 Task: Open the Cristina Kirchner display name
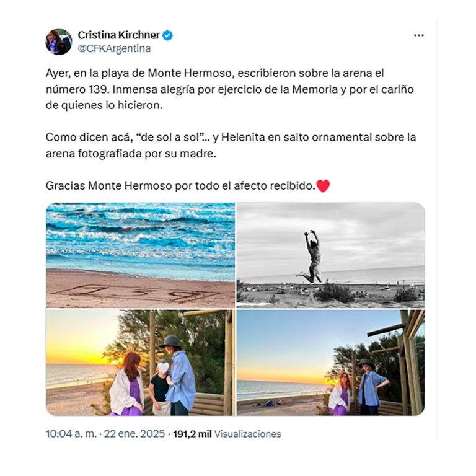coord(119,35)
